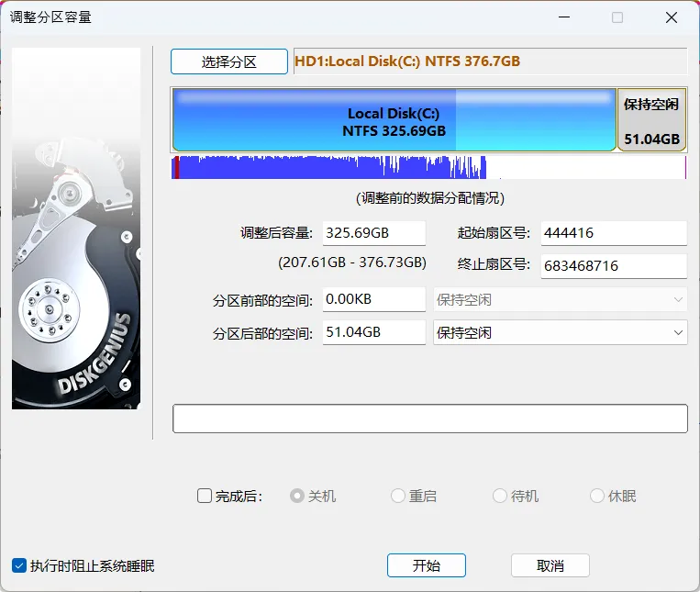
Task: Choose the 待机 radio option
Action: [500, 496]
